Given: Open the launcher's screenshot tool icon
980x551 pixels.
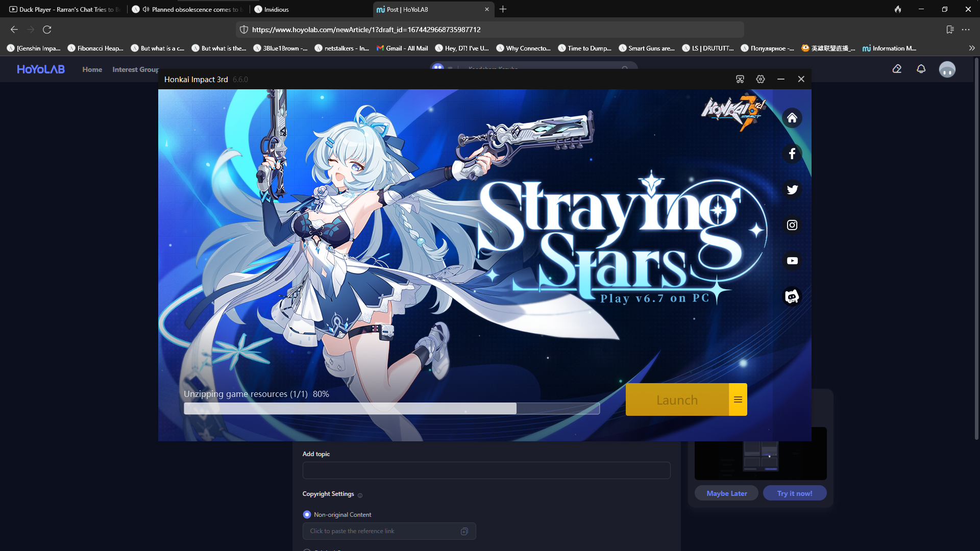Looking at the screenshot, I should [x=739, y=79].
